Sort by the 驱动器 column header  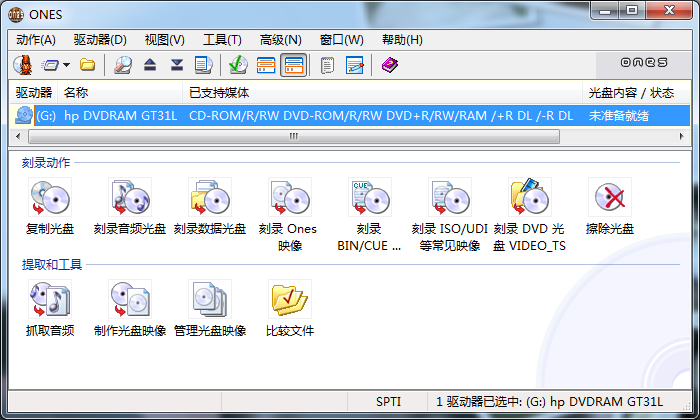[34, 92]
